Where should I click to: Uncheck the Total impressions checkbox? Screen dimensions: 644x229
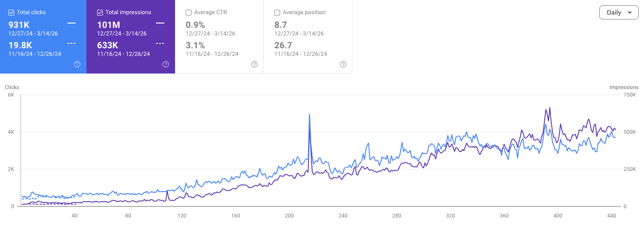point(100,12)
